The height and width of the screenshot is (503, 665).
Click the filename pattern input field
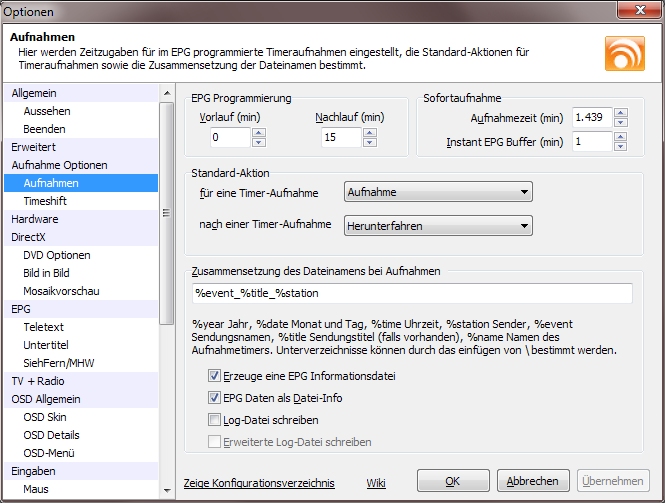[x=412, y=293]
